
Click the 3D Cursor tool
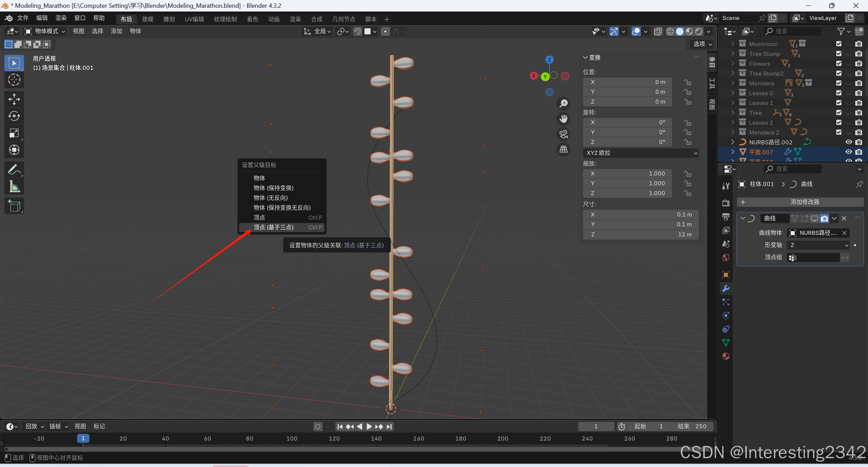[14, 80]
